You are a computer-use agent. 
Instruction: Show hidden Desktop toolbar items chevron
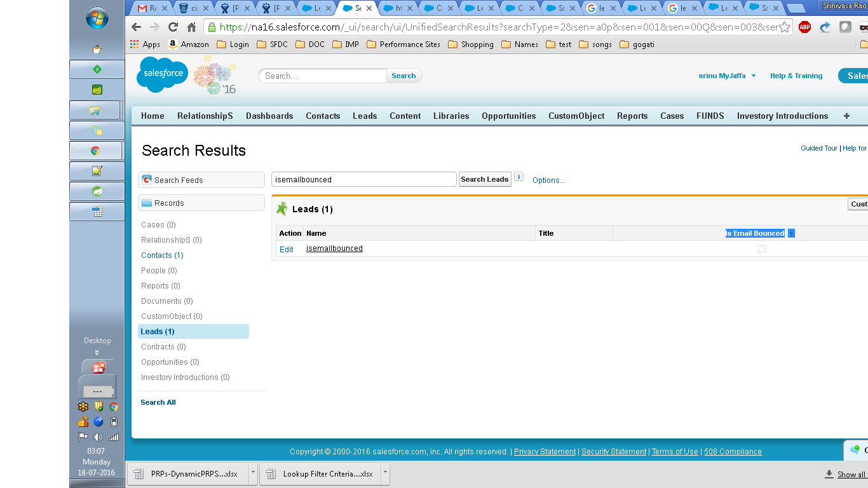[x=97, y=352]
